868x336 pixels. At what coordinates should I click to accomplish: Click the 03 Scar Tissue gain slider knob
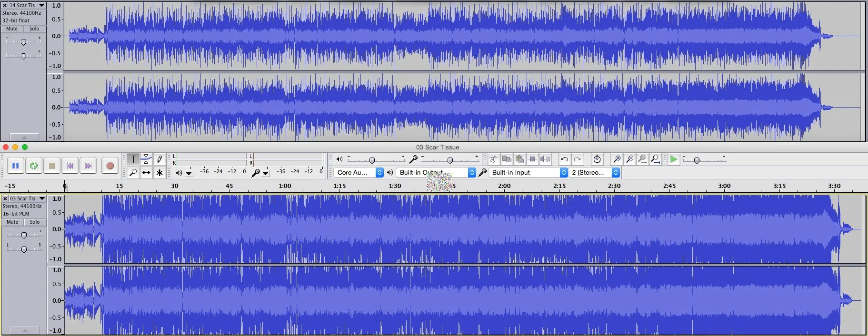point(24,235)
